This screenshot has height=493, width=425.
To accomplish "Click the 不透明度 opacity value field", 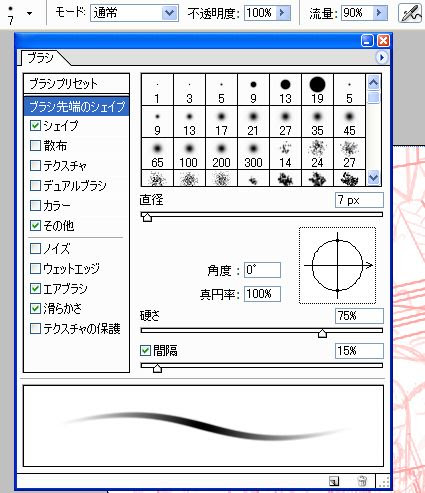I will tap(260, 13).
